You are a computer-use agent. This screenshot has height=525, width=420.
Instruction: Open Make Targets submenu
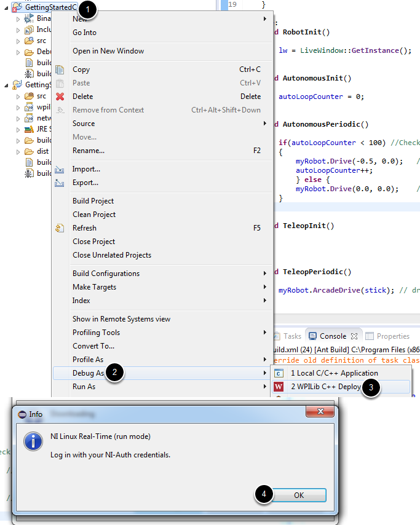[x=162, y=287]
